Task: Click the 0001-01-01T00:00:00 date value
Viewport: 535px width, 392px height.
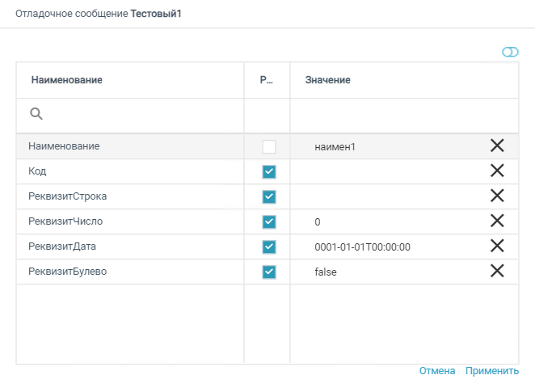Action: pyautogui.click(x=363, y=247)
